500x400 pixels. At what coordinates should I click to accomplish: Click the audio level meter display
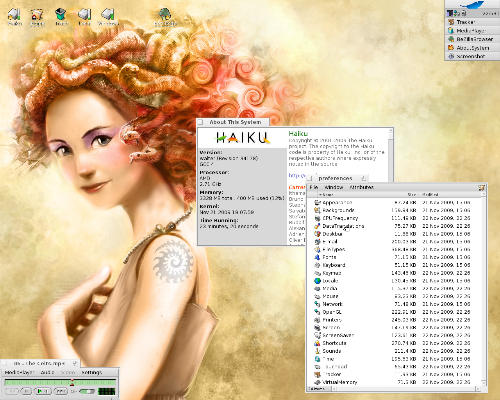point(107,391)
